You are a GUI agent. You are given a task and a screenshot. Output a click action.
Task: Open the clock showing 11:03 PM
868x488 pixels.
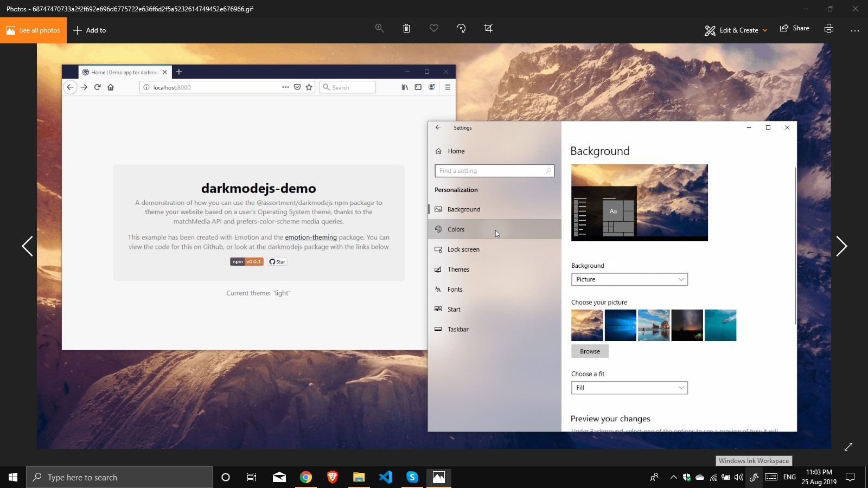(x=819, y=477)
